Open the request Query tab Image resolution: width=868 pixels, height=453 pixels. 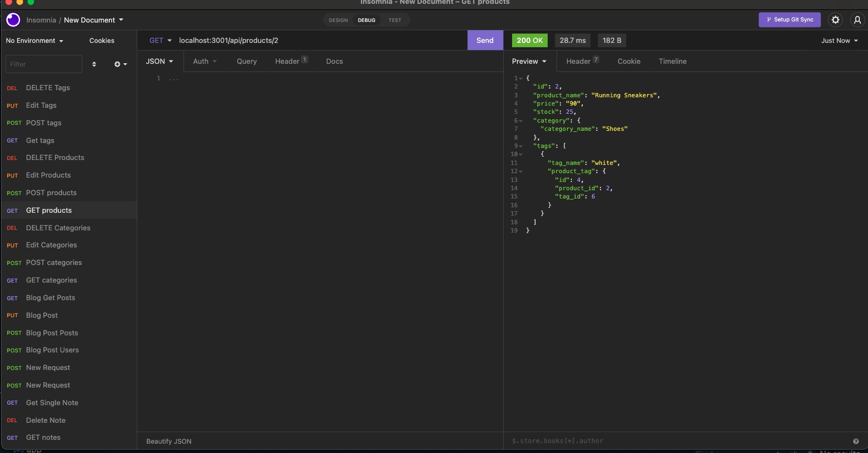coord(247,62)
